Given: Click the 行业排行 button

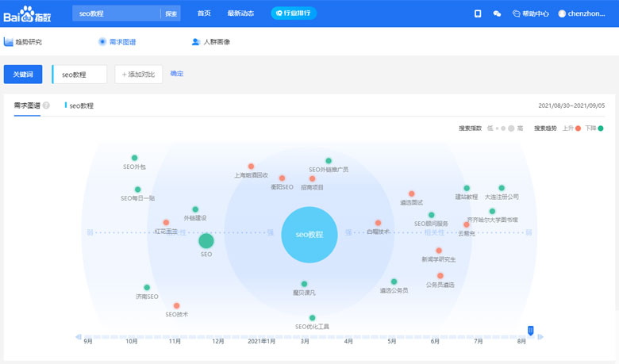Looking at the screenshot, I should coord(294,13).
